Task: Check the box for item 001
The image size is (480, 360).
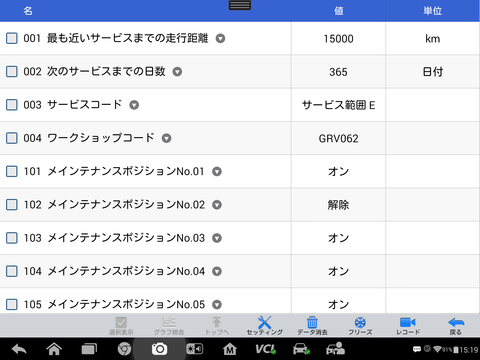Action: pos(12,38)
